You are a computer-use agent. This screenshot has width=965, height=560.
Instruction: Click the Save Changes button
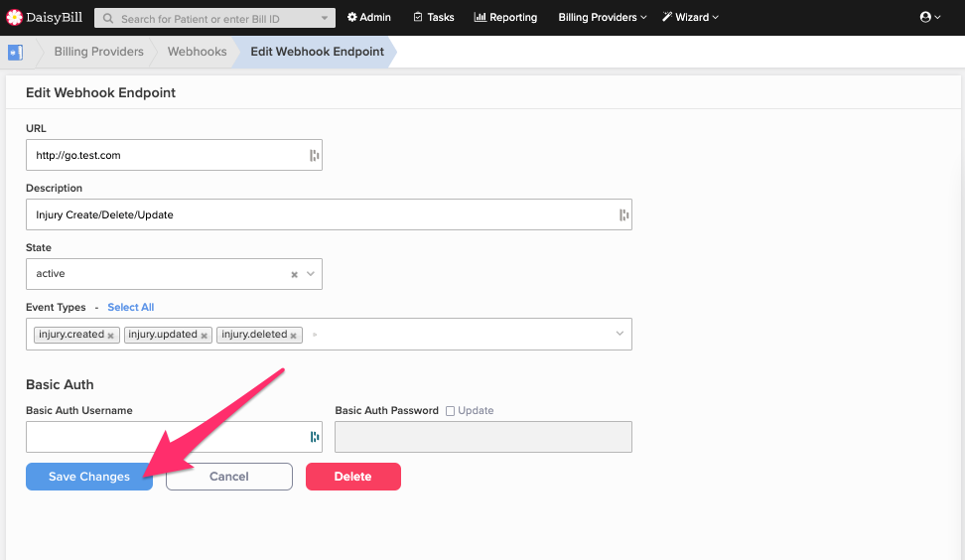point(89,477)
